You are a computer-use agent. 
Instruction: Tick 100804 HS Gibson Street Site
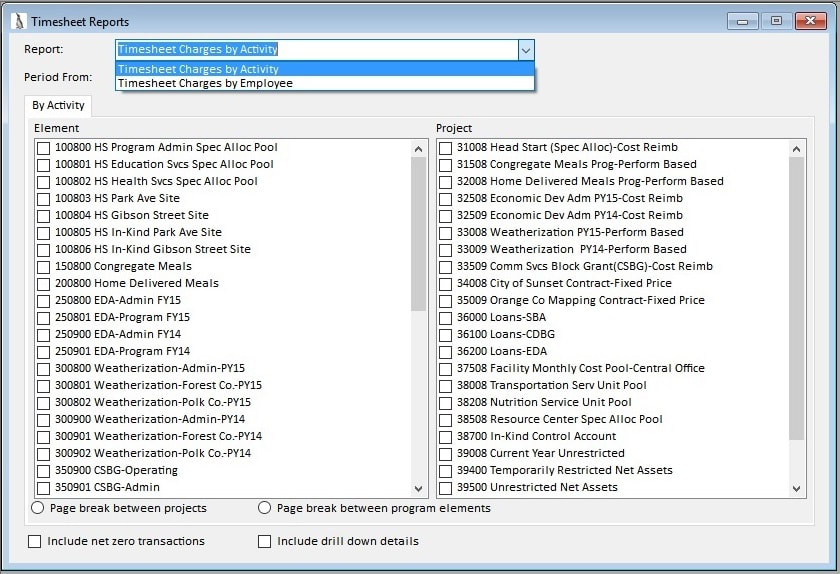pyautogui.click(x=43, y=216)
